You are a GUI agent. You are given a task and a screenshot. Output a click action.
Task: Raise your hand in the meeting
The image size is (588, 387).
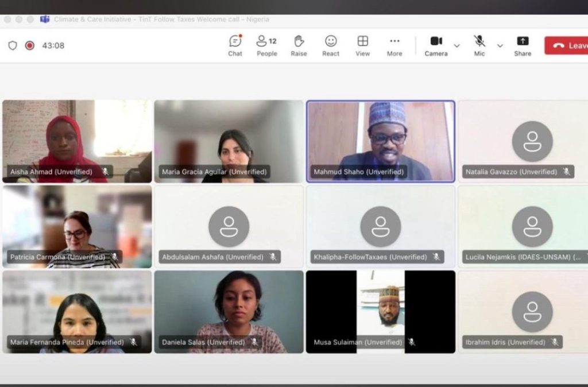click(x=299, y=45)
